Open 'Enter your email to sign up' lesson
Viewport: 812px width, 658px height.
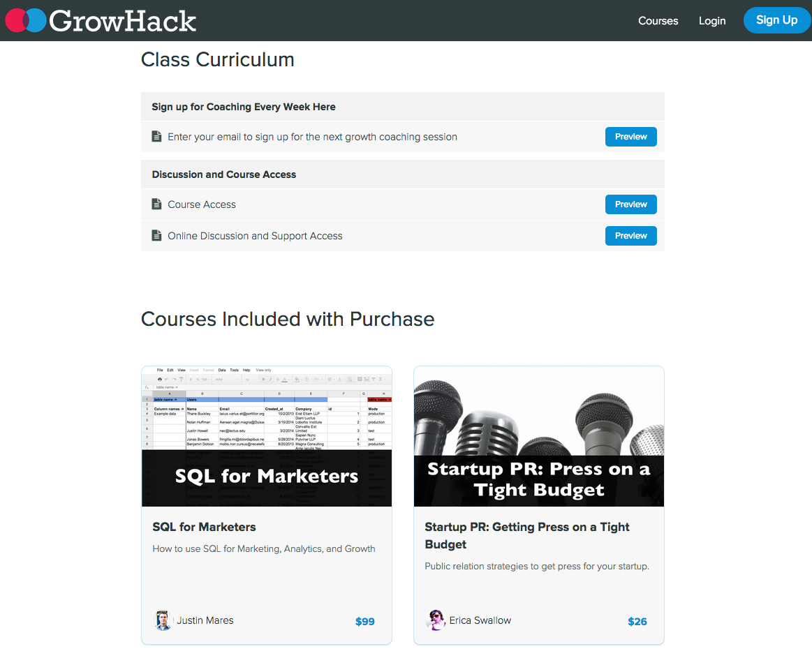point(312,137)
